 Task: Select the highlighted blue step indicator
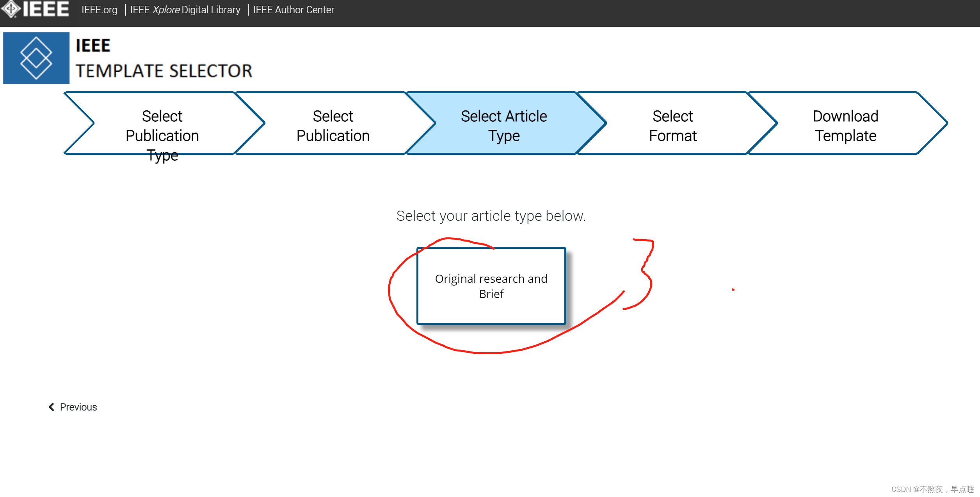point(491,126)
